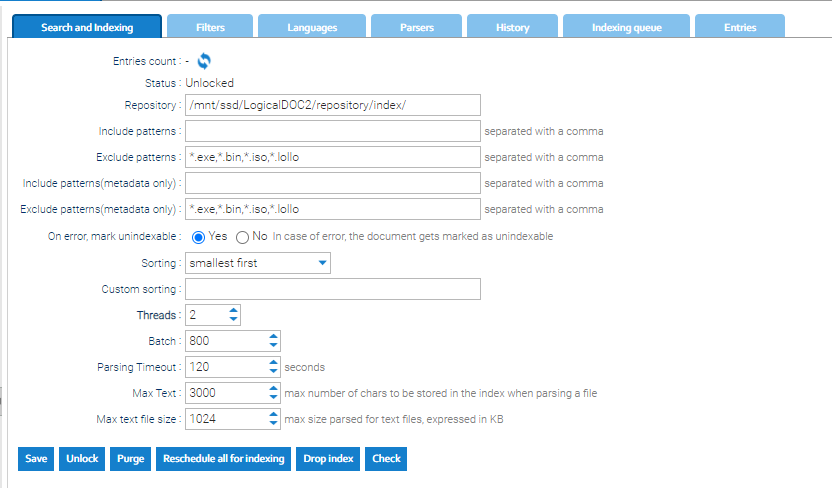
Task: Open the Languages tab
Action: point(310,28)
